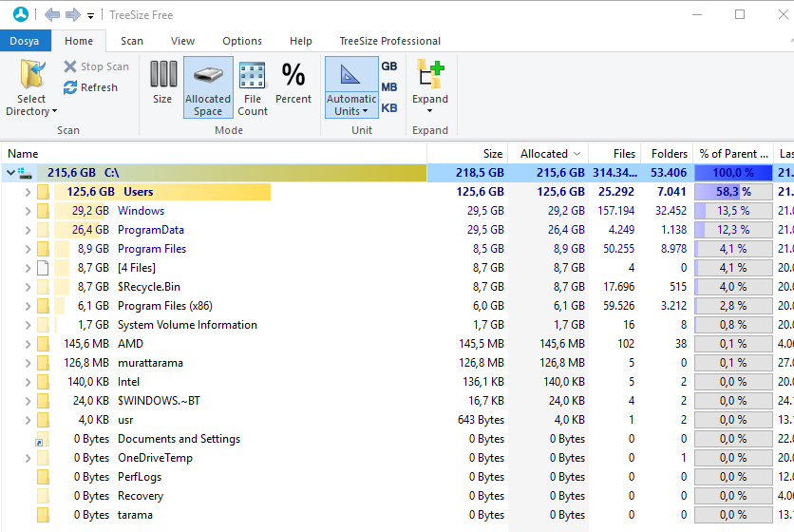Sort by the % of Parent column header
This screenshot has height=532, width=794.
733,154
